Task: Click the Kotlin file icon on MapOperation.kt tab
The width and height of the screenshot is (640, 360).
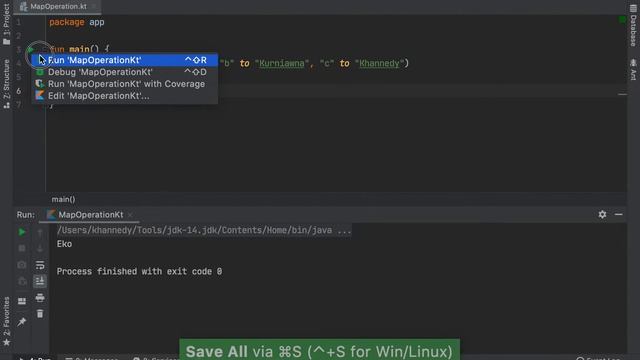Action: (23, 7)
